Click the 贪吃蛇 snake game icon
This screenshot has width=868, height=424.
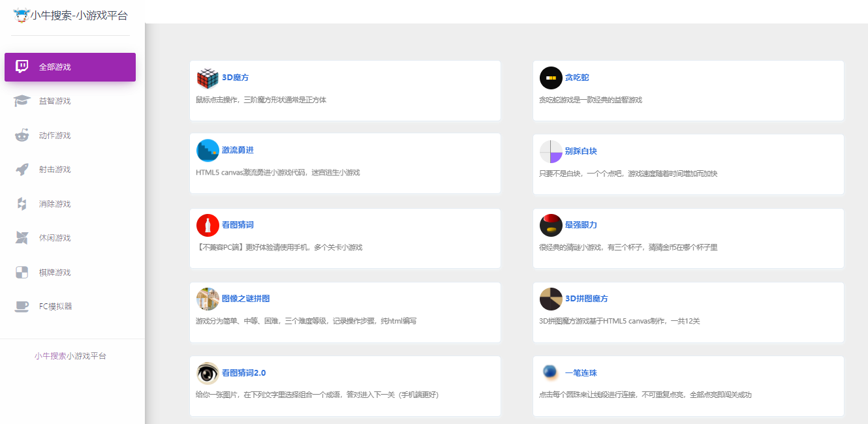551,78
